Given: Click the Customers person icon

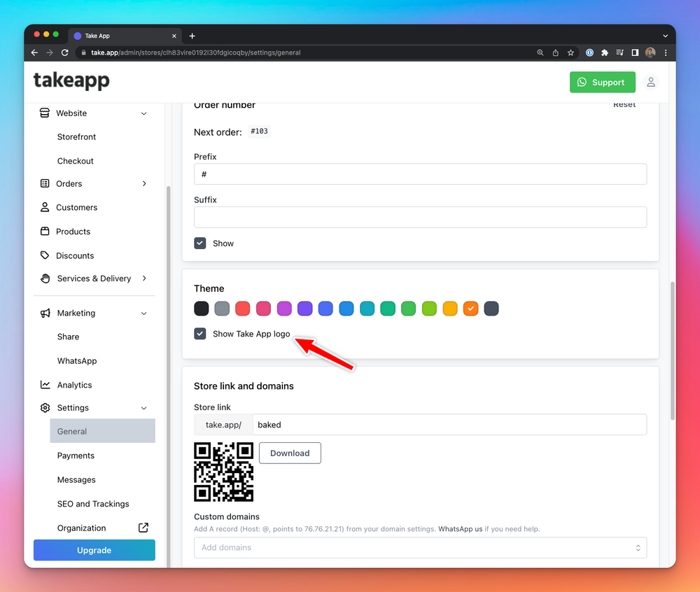Looking at the screenshot, I should 45,207.
